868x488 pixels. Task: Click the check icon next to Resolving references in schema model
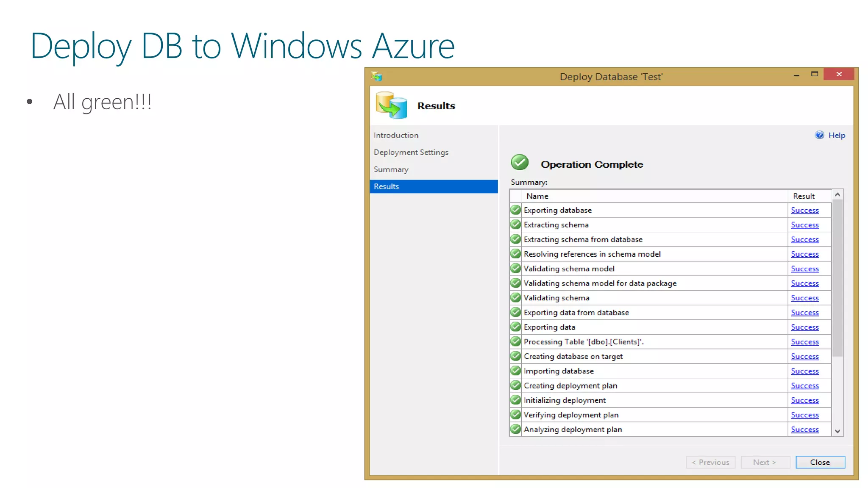pos(515,254)
